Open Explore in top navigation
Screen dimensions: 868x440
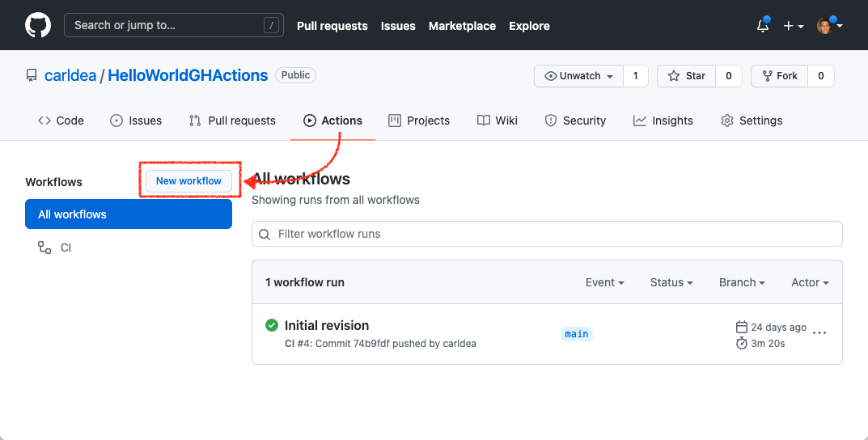tap(529, 26)
